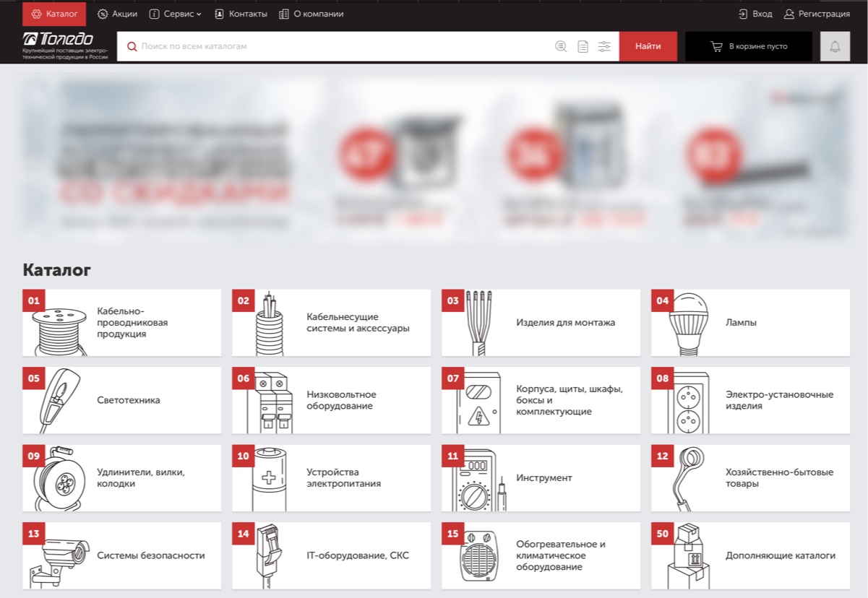868x598 pixels.
Task: Click the Регистрация link
Action: (817, 14)
